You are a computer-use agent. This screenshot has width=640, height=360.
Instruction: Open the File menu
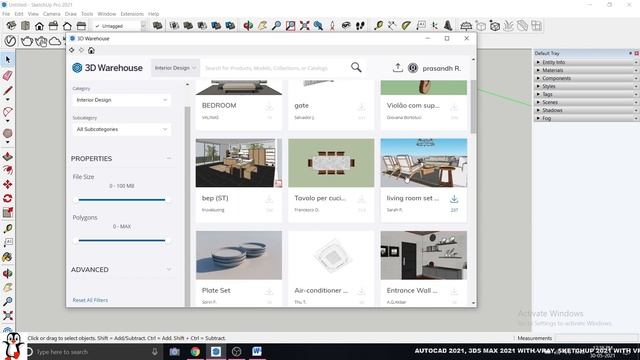pyautogui.click(x=6, y=14)
